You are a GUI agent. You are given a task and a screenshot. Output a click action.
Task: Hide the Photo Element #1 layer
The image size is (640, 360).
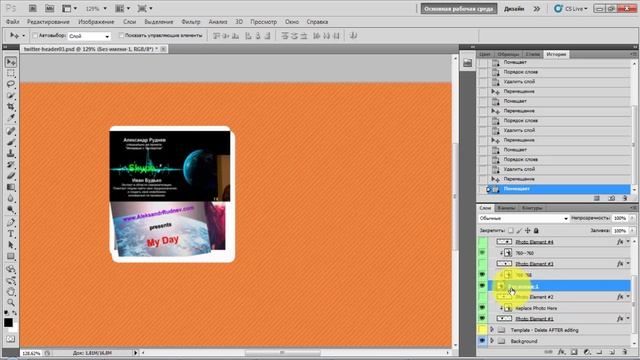coord(482,318)
